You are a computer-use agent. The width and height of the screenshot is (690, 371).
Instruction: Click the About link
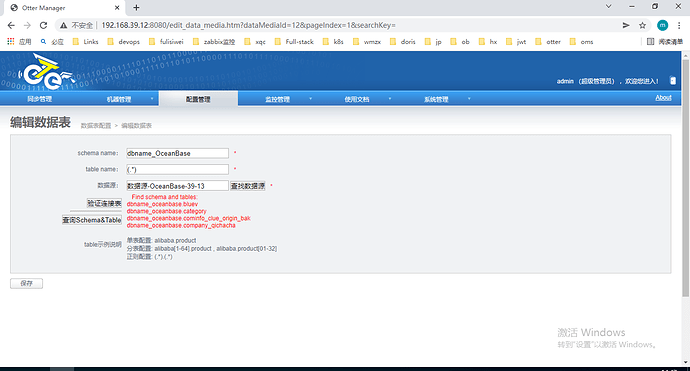[663, 98]
